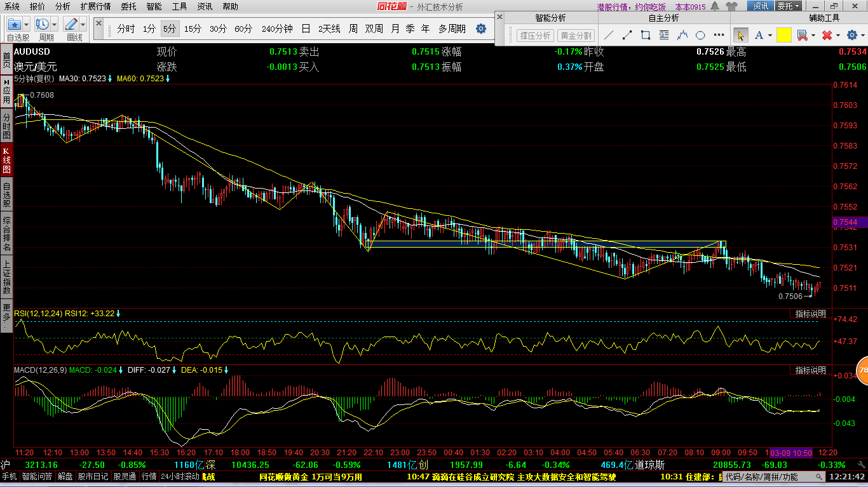Pick the yellow color swatch

pyautogui.click(x=783, y=35)
